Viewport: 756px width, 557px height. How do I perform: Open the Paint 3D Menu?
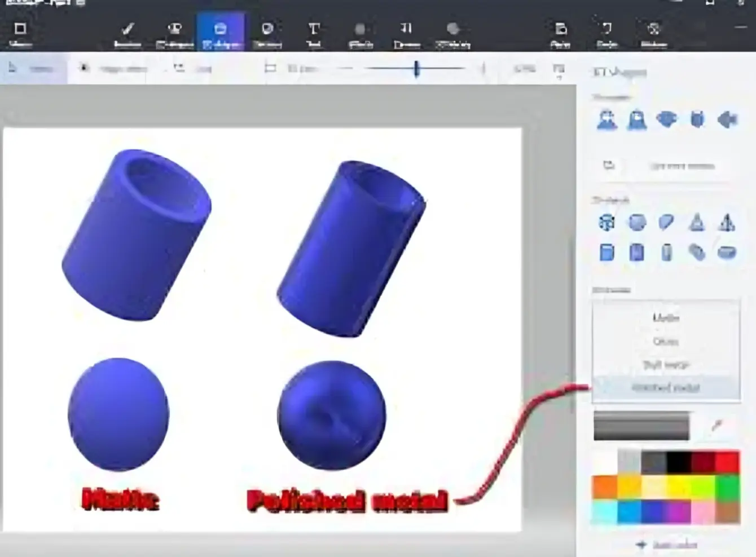tap(20, 31)
